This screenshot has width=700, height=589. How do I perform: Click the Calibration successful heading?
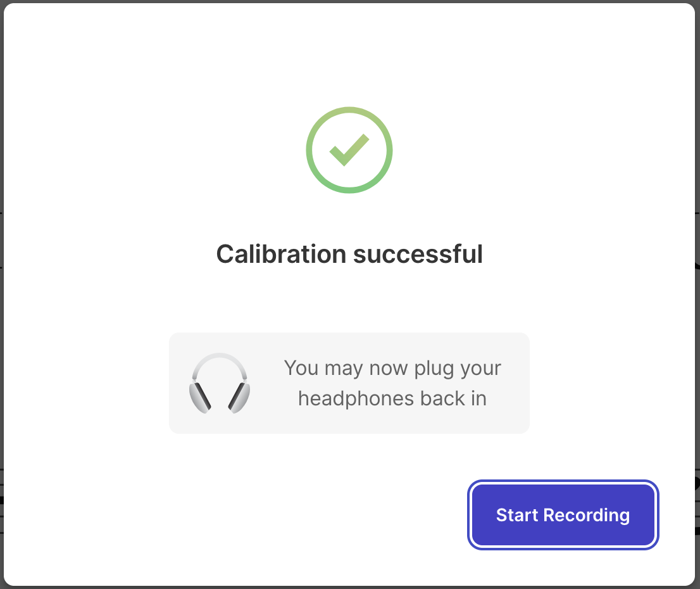[x=349, y=254]
